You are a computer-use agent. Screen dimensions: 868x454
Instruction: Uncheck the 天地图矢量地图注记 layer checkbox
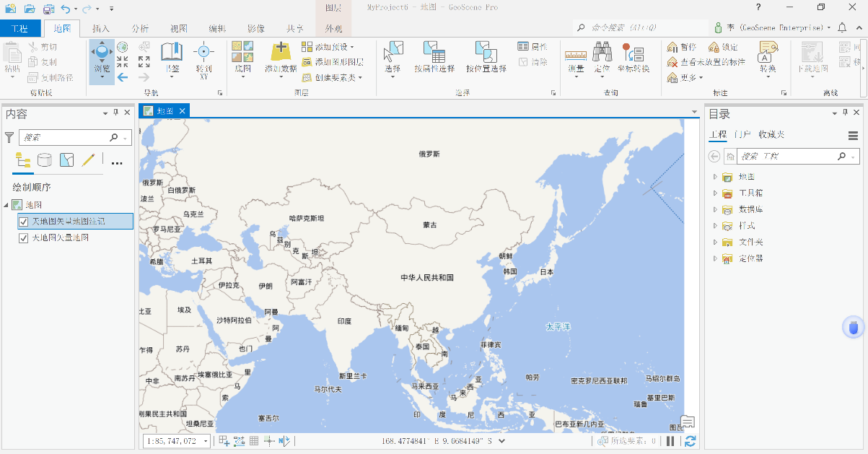[24, 222]
